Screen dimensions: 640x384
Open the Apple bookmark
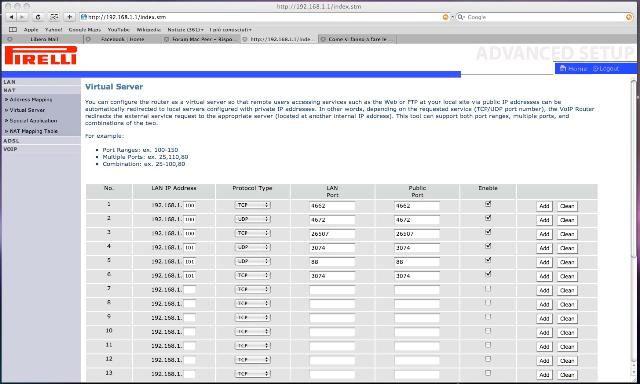tap(31, 30)
